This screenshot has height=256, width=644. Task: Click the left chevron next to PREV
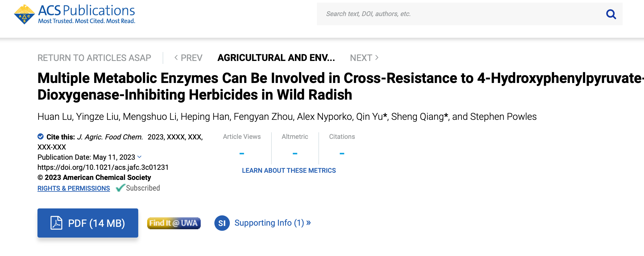(x=176, y=57)
